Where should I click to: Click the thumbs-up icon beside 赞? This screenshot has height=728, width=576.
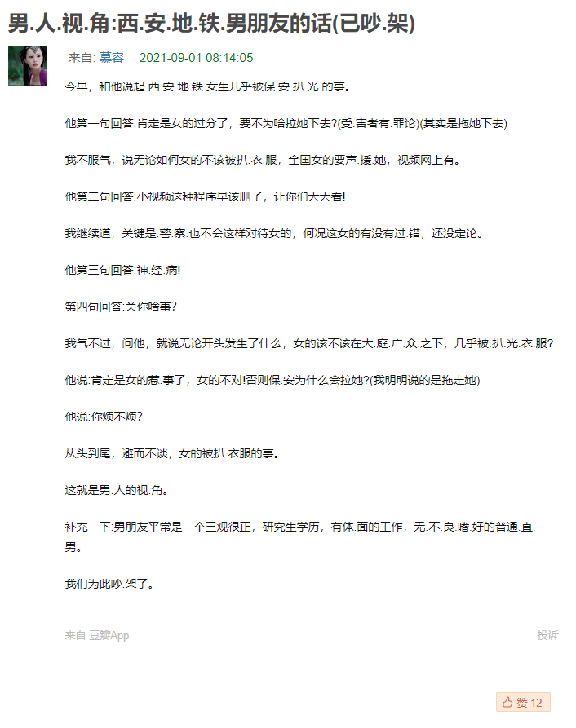pos(507,702)
